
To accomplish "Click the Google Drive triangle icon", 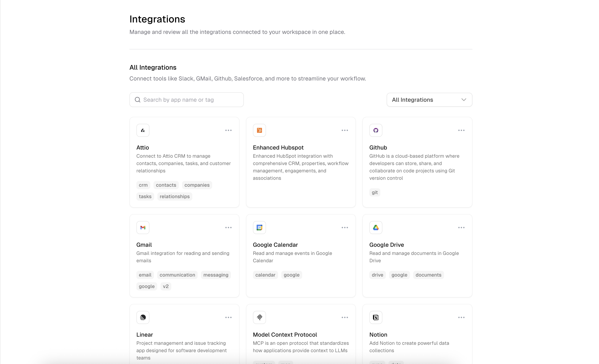I will tap(376, 228).
